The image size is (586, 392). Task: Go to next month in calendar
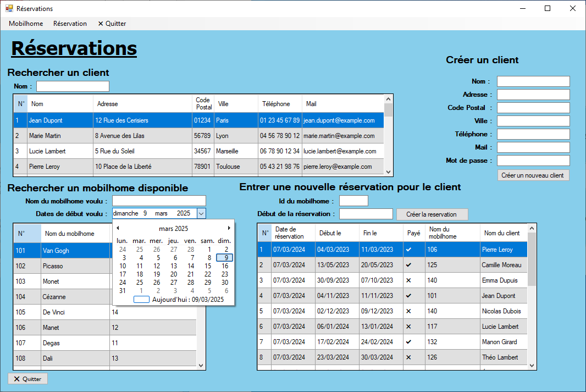pyautogui.click(x=229, y=228)
